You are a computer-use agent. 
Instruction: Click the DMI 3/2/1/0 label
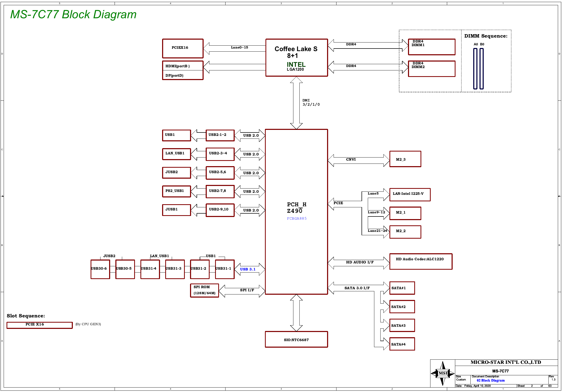tap(311, 102)
